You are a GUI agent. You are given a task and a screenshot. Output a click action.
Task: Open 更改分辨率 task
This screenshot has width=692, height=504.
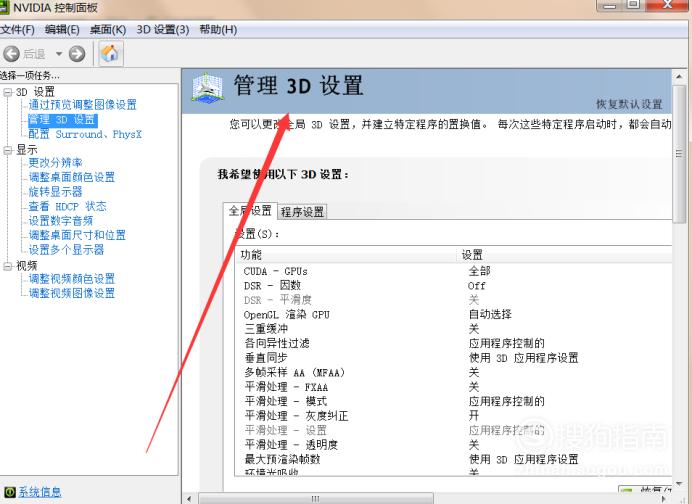[x=55, y=163]
